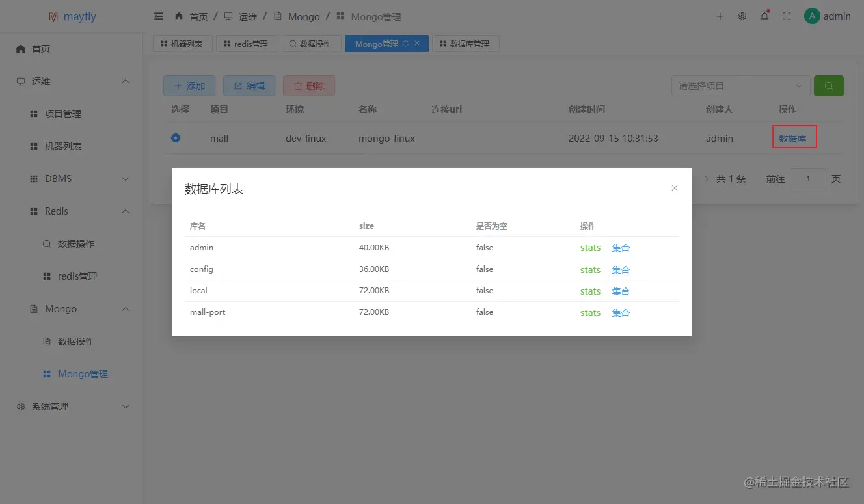The height and width of the screenshot is (504, 864).
Task: Click the plus icon in top header
Action: pyautogui.click(x=720, y=16)
